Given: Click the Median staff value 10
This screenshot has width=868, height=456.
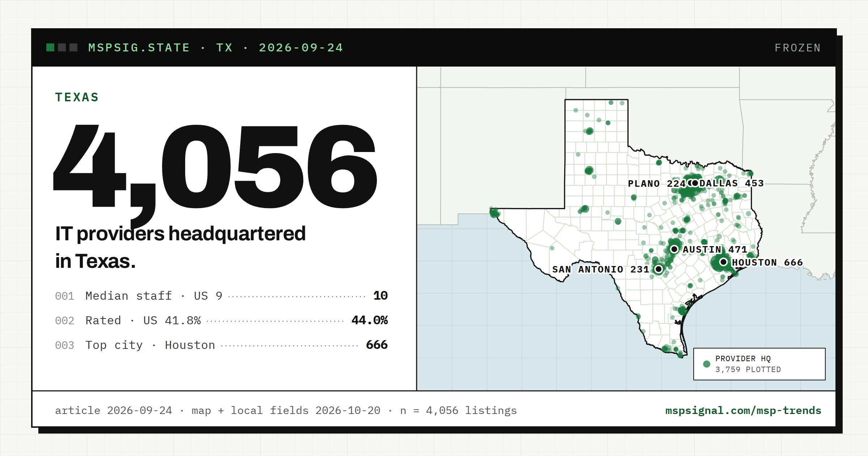Looking at the screenshot, I should [x=380, y=296].
